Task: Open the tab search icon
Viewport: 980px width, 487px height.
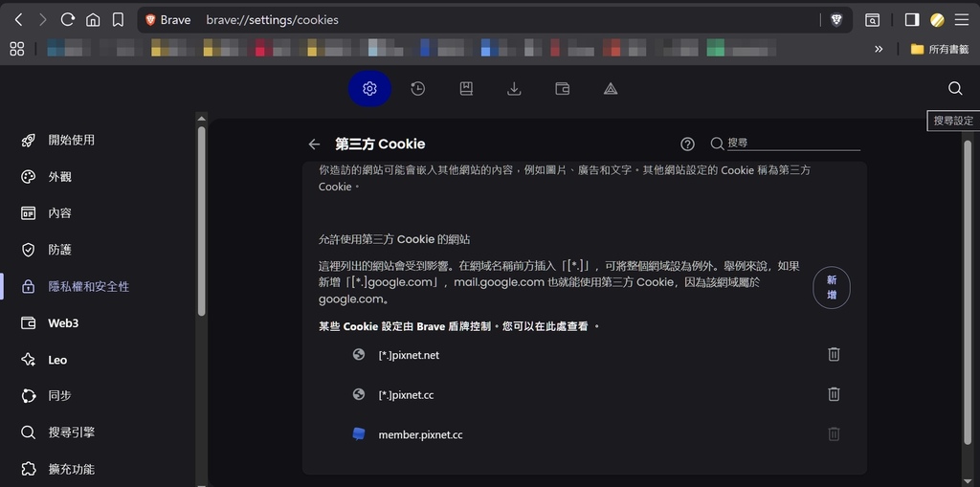Action: [x=872, y=20]
